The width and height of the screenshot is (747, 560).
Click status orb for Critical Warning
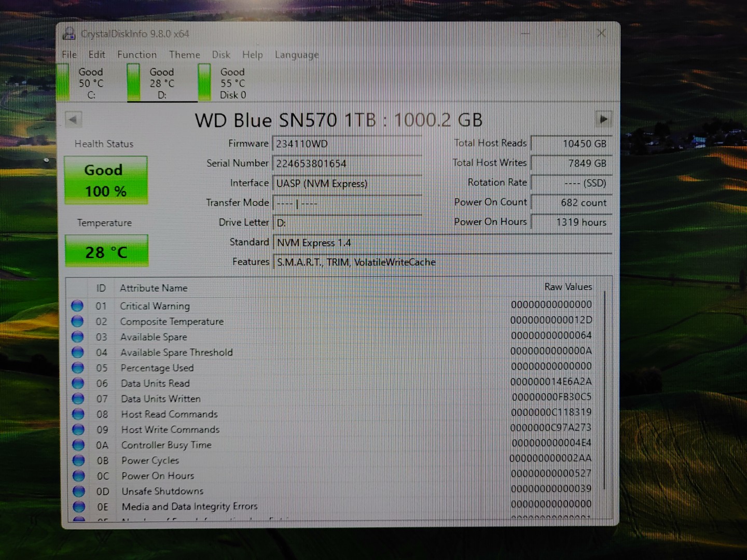click(77, 305)
